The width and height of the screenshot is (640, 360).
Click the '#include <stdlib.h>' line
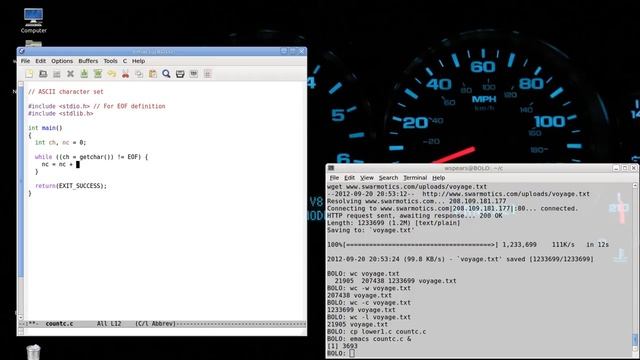[60, 113]
